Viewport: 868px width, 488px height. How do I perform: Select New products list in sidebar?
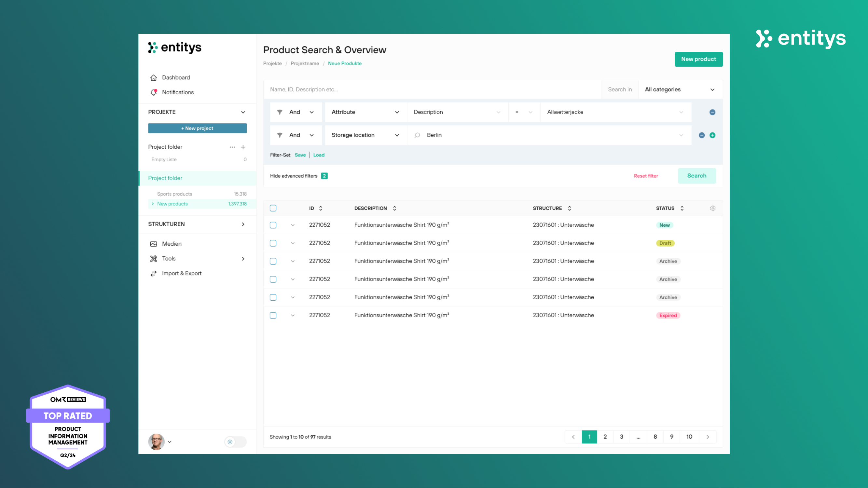coord(172,204)
